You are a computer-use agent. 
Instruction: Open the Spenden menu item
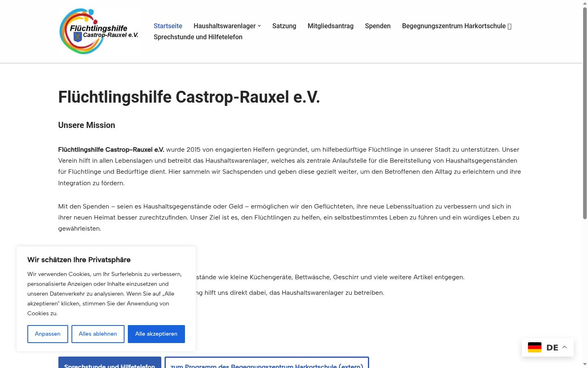pyautogui.click(x=378, y=26)
